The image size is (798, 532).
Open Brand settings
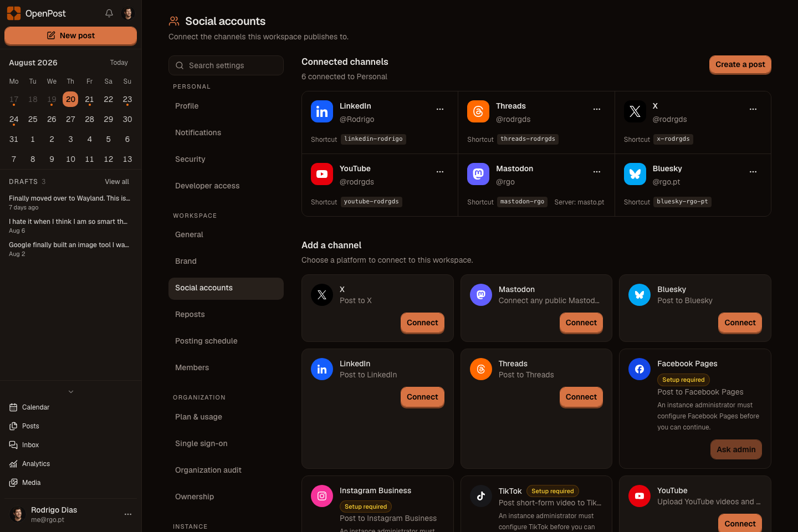(226, 261)
